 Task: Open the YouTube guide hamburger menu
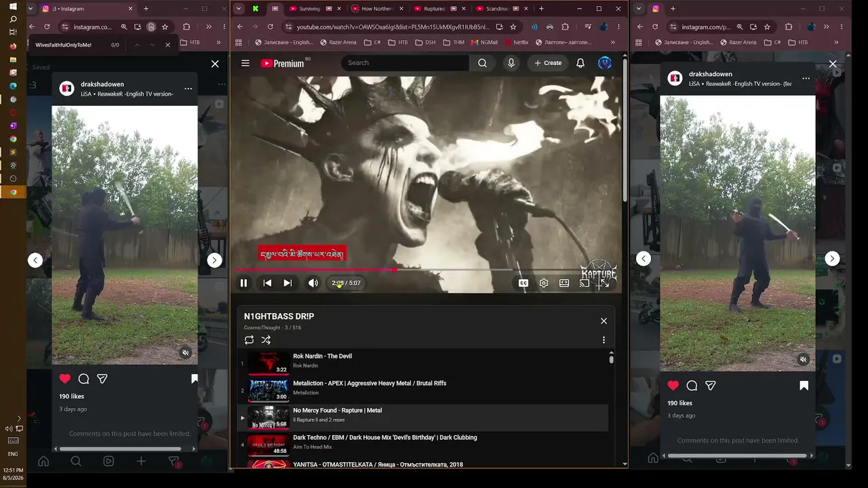(245, 63)
